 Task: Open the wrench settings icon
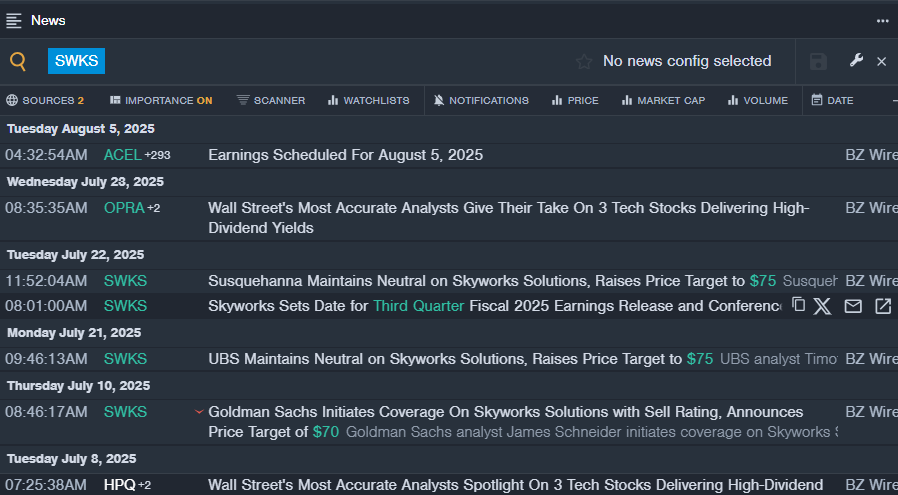point(856,60)
